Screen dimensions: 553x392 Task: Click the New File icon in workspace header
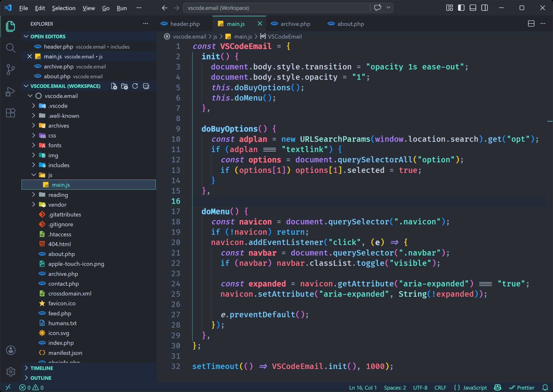[x=114, y=86]
